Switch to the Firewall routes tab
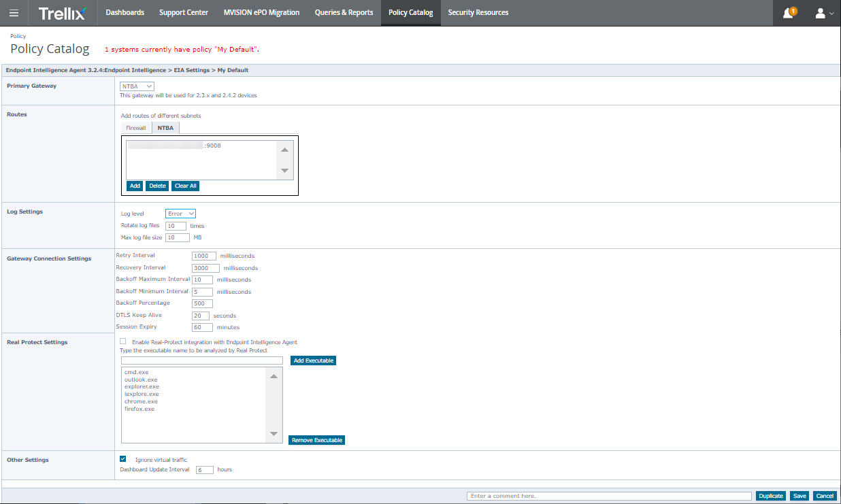Viewport: 841px width, 504px height. coord(136,128)
